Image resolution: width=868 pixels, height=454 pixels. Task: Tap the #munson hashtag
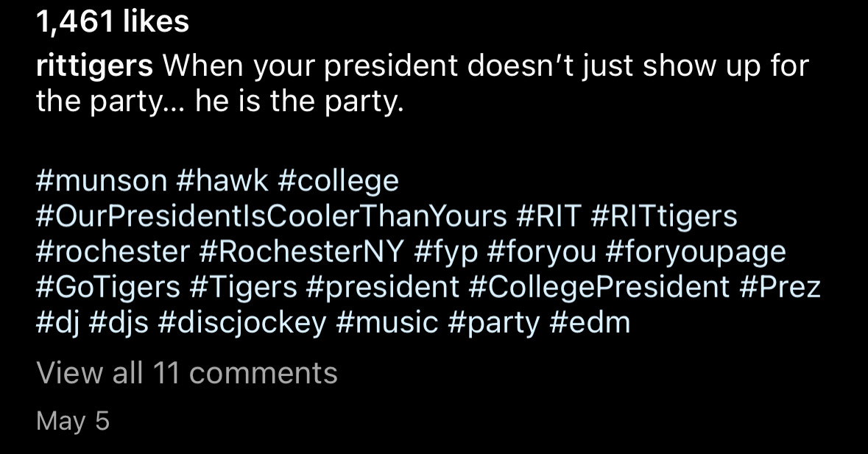[102, 180]
